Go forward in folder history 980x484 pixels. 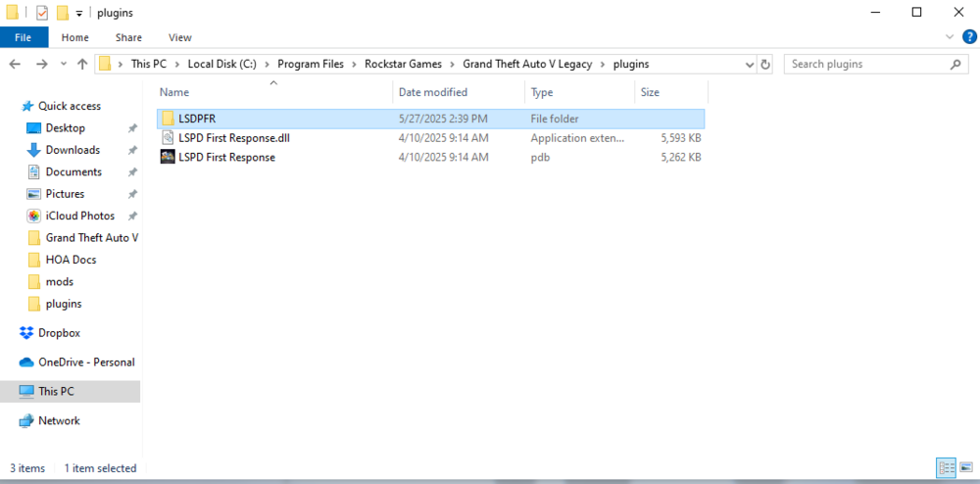tap(42, 64)
